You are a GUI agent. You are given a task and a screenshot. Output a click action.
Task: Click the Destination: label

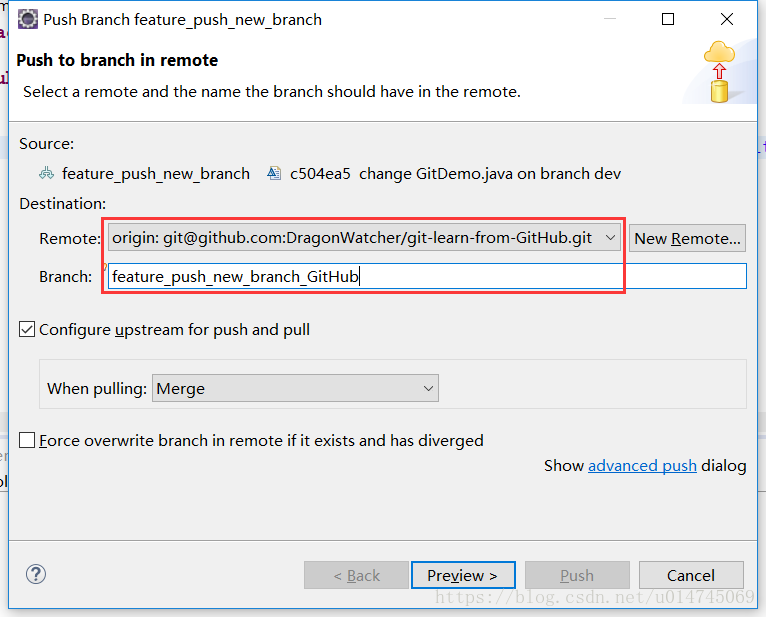63,204
